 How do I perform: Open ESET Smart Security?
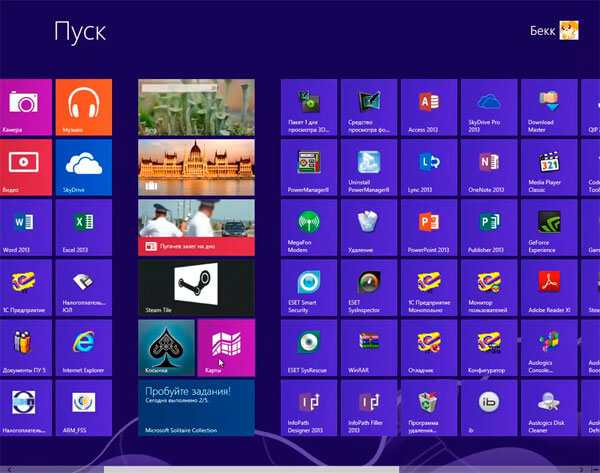(309, 287)
